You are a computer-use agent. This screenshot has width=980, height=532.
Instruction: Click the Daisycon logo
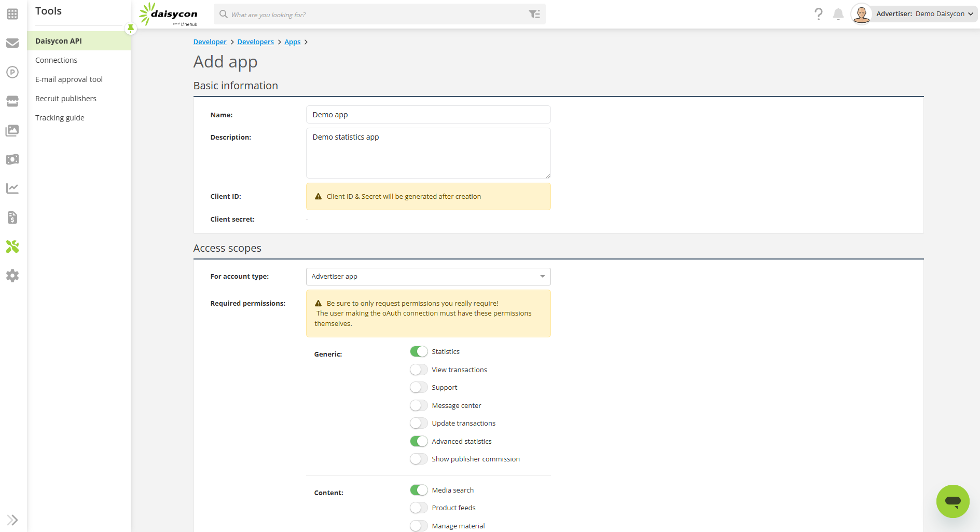point(168,14)
